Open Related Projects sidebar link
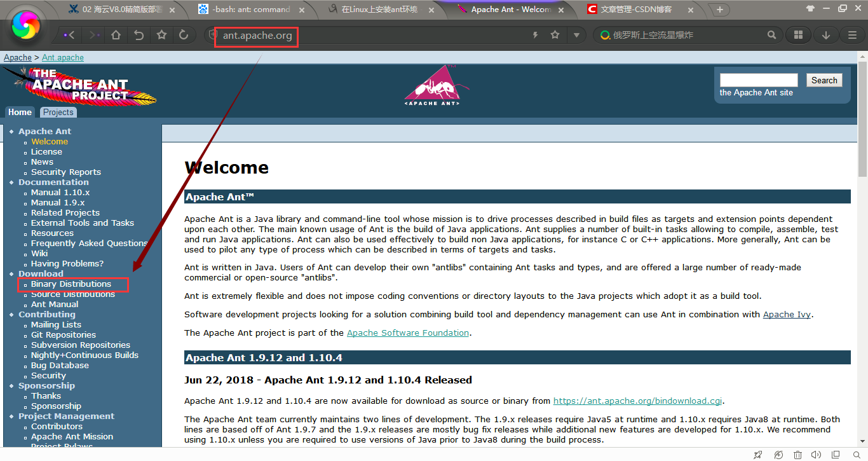The image size is (868, 461). [65, 213]
